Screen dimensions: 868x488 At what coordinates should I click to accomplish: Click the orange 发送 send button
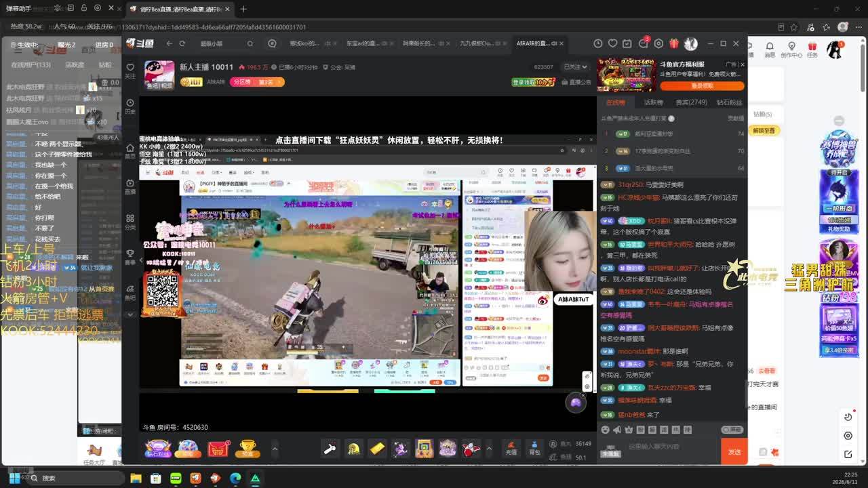click(734, 451)
